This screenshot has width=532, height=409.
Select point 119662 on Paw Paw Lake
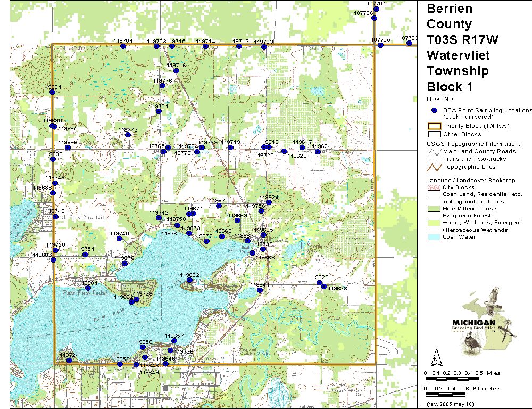189,280
